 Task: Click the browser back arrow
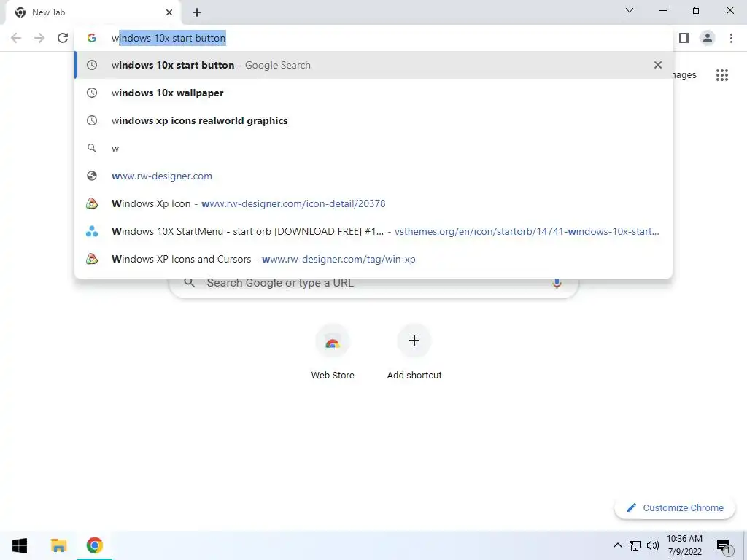tap(16, 38)
